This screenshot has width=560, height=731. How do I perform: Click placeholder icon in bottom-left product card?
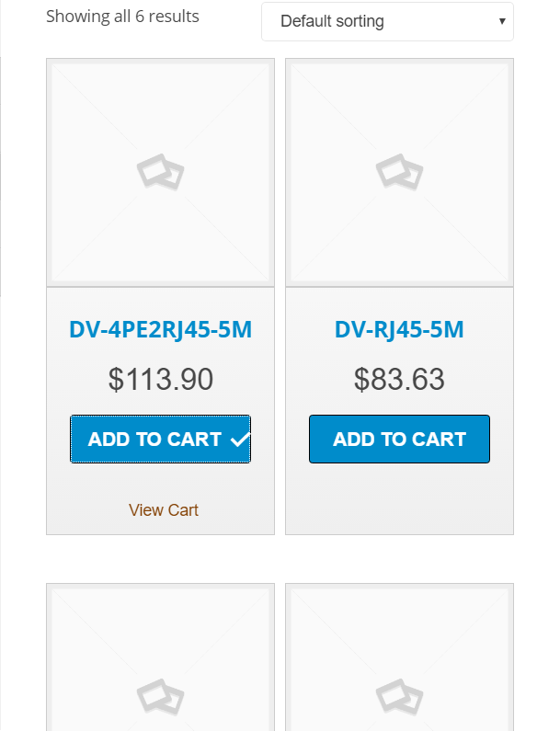(x=160, y=696)
